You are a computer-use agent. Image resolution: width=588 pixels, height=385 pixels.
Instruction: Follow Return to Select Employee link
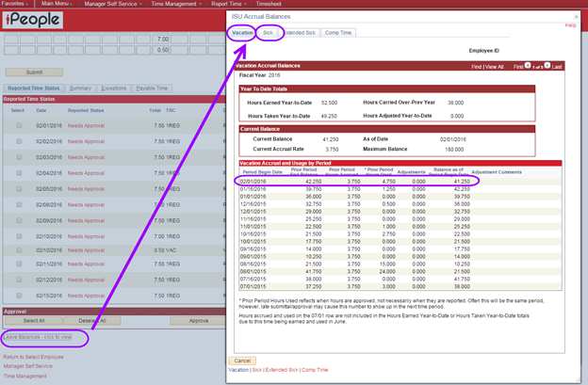tap(33, 357)
